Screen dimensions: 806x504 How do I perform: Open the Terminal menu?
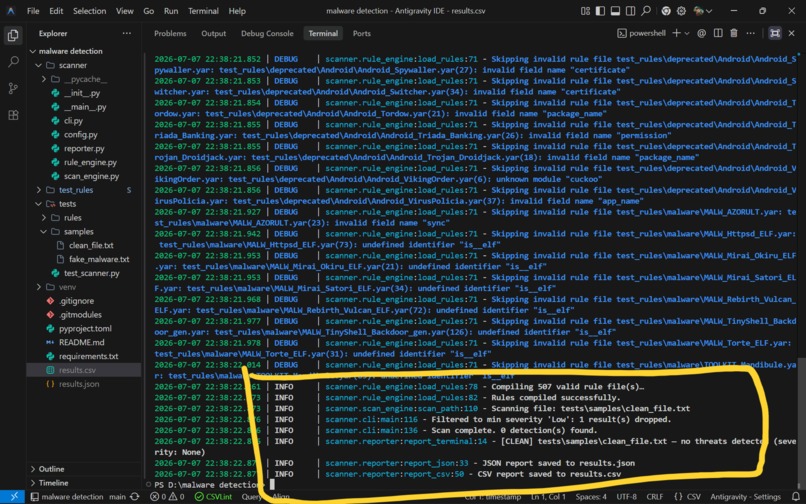point(203,11)
